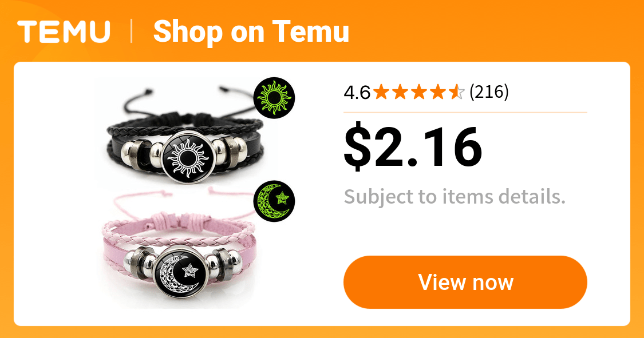Click the orange star rating
The image size is (644, 338).
click(x=419, y=92)
